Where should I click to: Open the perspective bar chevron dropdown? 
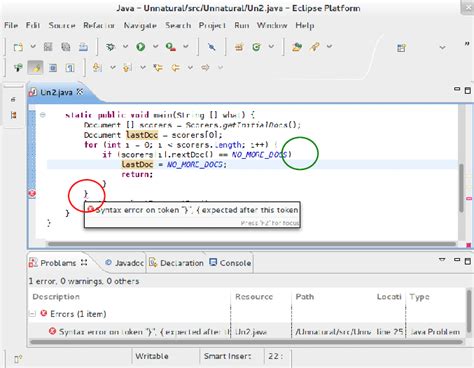pyautogui.click(x=442, y=48)
